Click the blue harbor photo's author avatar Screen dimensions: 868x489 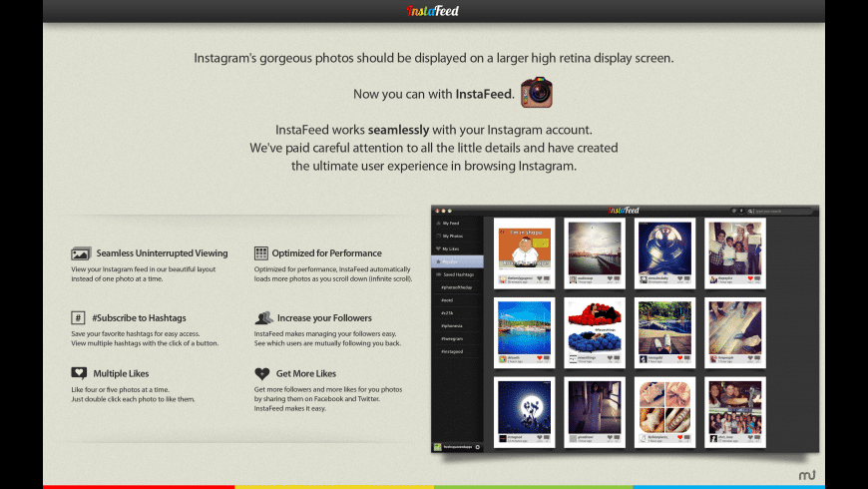[503, 359]
